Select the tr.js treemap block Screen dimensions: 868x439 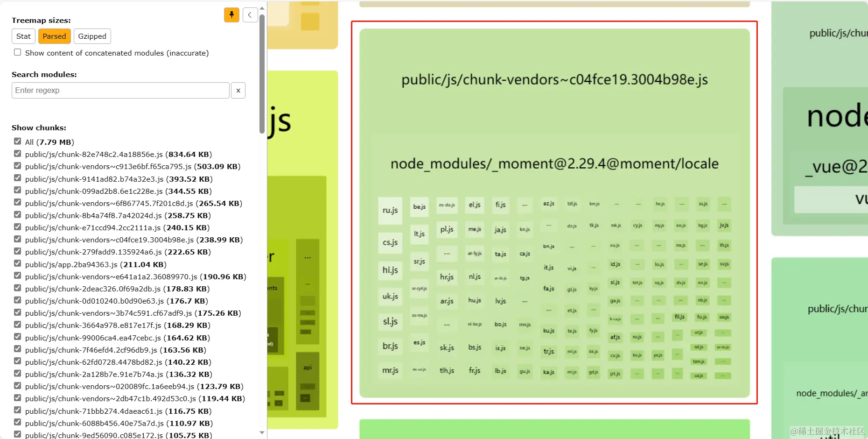click(x=549, y=352)
